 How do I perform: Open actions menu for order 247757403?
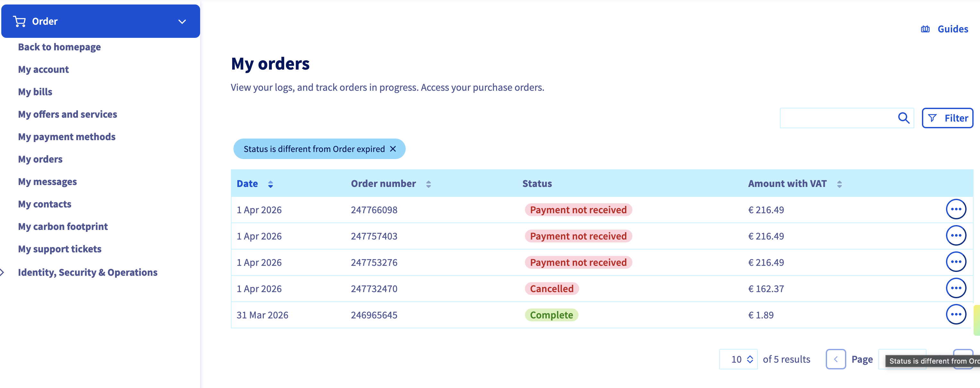[x=956, y=235]
